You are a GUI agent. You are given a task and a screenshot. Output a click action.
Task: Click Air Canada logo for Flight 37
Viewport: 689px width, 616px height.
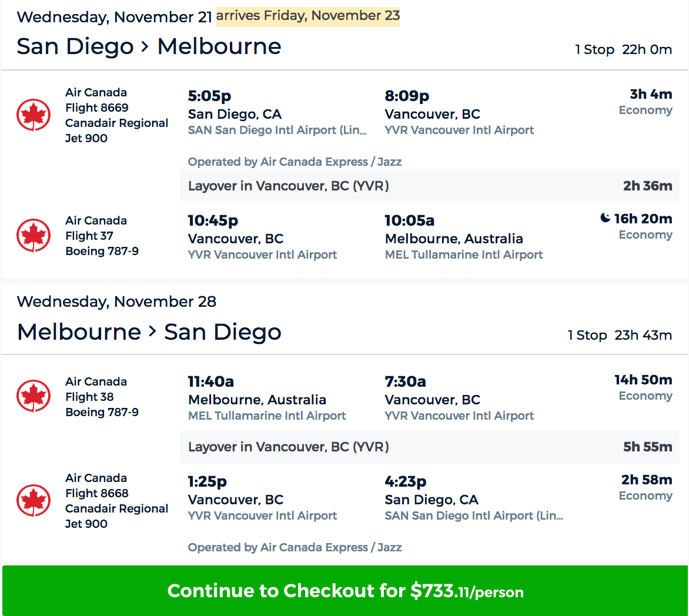click(34, 236)
